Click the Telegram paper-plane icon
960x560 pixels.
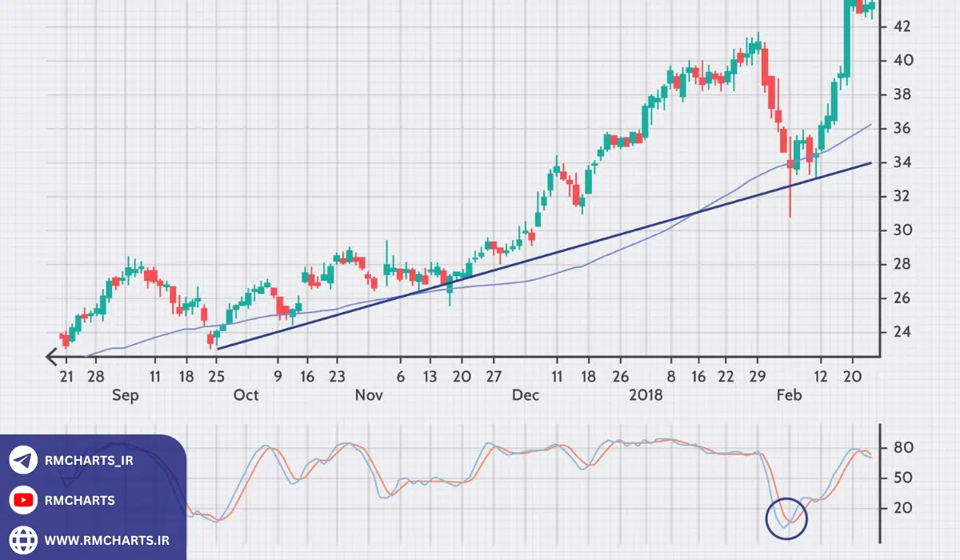click(23, 461)
